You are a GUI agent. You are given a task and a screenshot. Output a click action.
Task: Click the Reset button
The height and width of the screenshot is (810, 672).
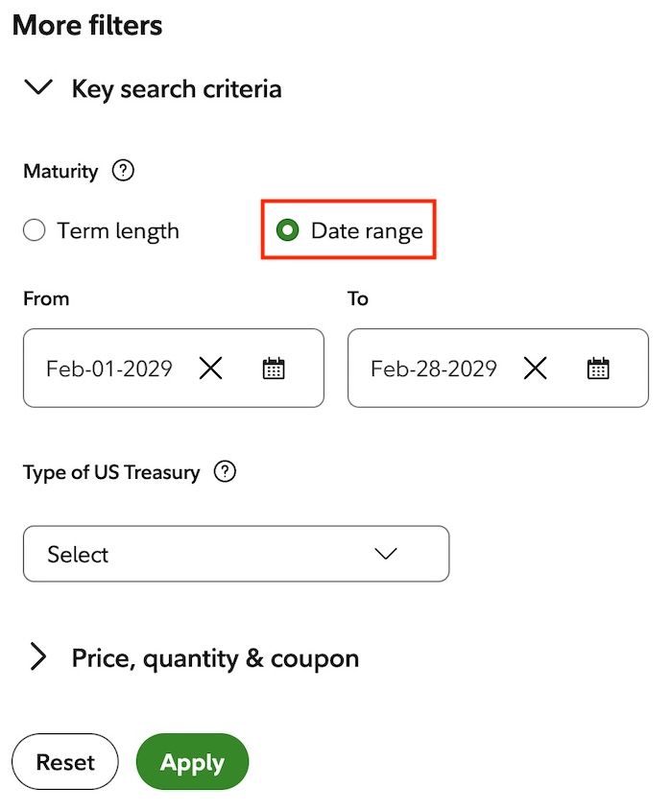pyautogui.click(x=65, y=761)
